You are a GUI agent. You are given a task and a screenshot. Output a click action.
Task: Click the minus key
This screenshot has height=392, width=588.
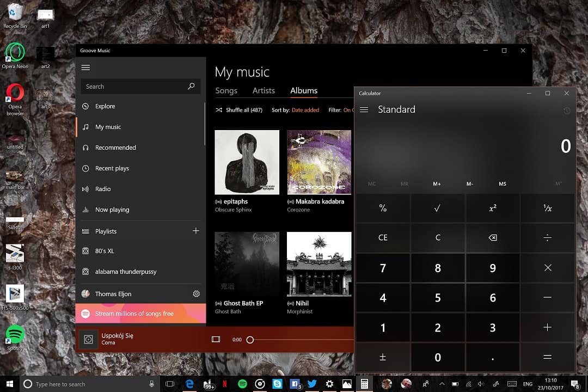click(548, 297)
